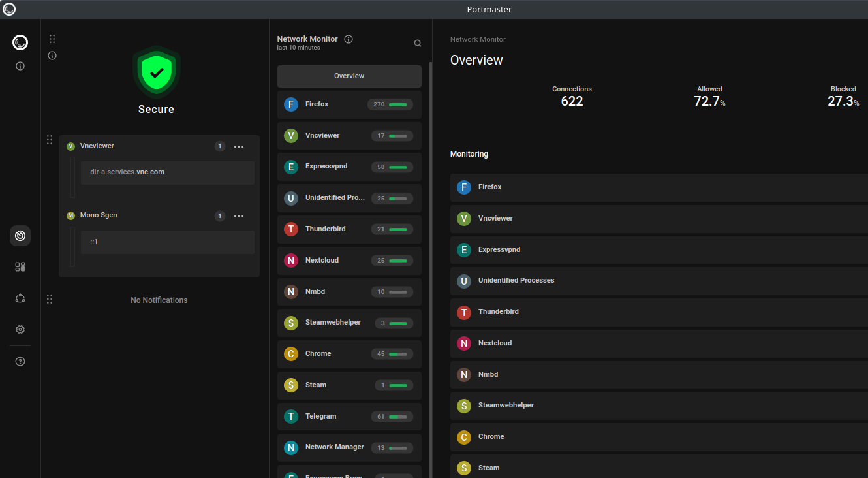The height and width of the screenshot is (478, 868).
Task: Click the Vncviewer app name in prompts
Action: [97, 146]
